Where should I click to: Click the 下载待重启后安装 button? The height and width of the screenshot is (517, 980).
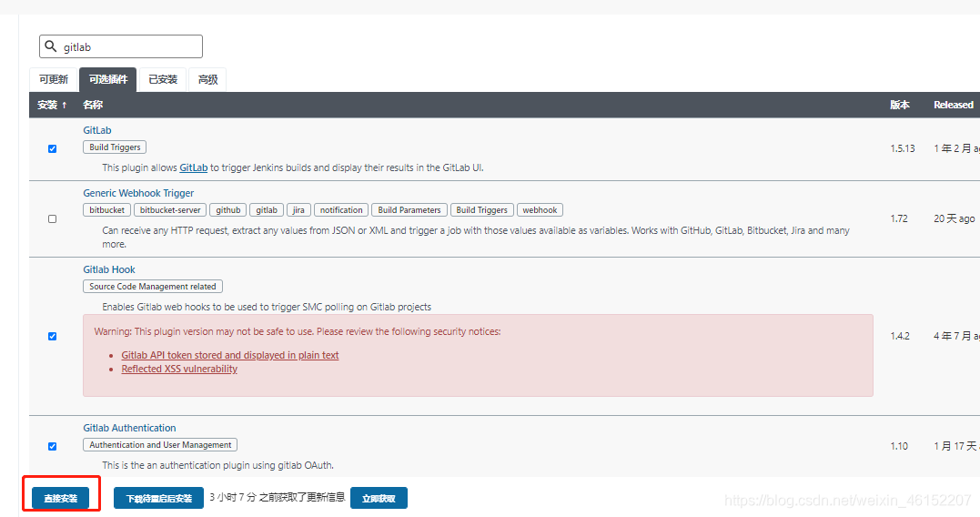pyautogui.click(x=158, y=498)
